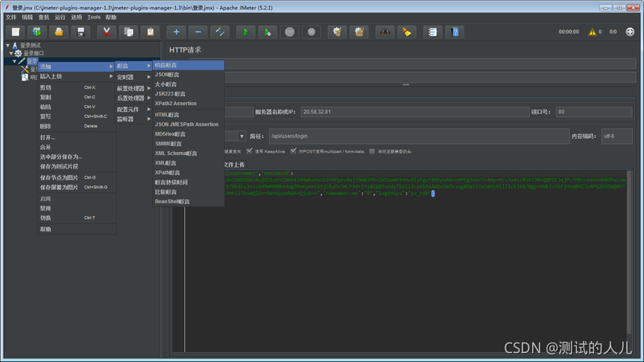The width and height of the screenshot is (644, 362).
Task: Click the yellow warning log icon
Action: tap(592, 31)
